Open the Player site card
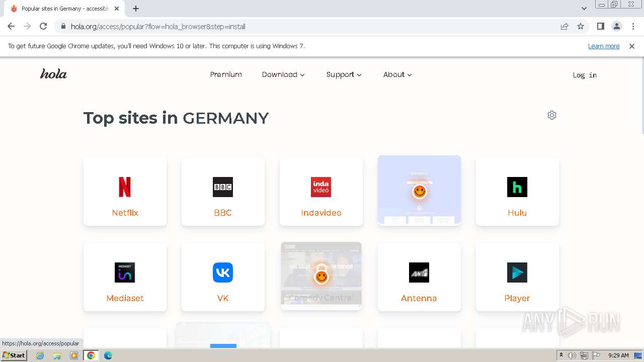644x362 pixels. (517, 277)
